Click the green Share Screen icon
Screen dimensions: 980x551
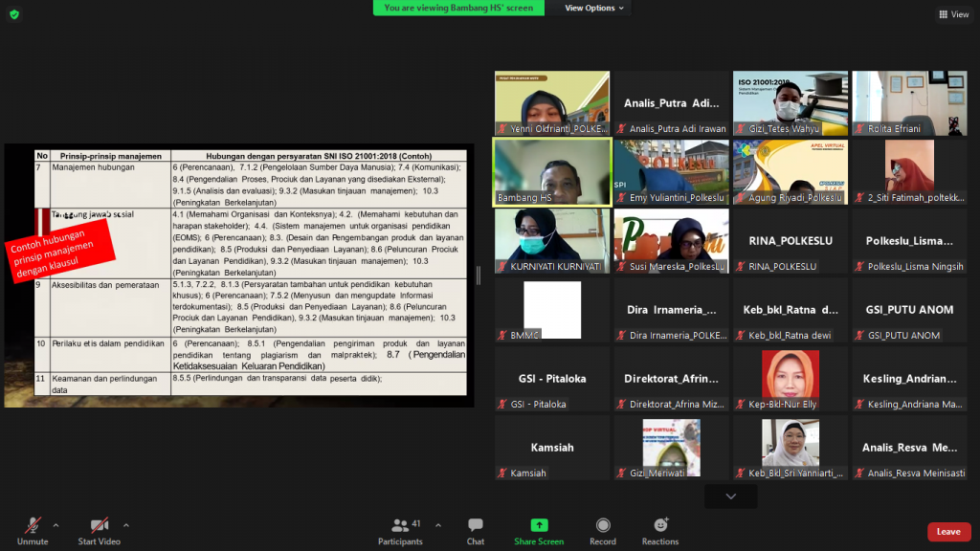539,525
